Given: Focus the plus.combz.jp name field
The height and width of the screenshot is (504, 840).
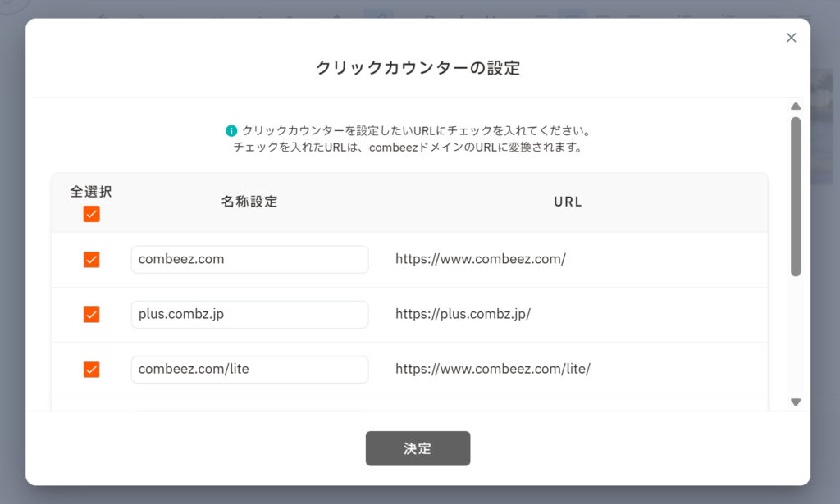Looking at the screenshot, I should pos(249,315).
